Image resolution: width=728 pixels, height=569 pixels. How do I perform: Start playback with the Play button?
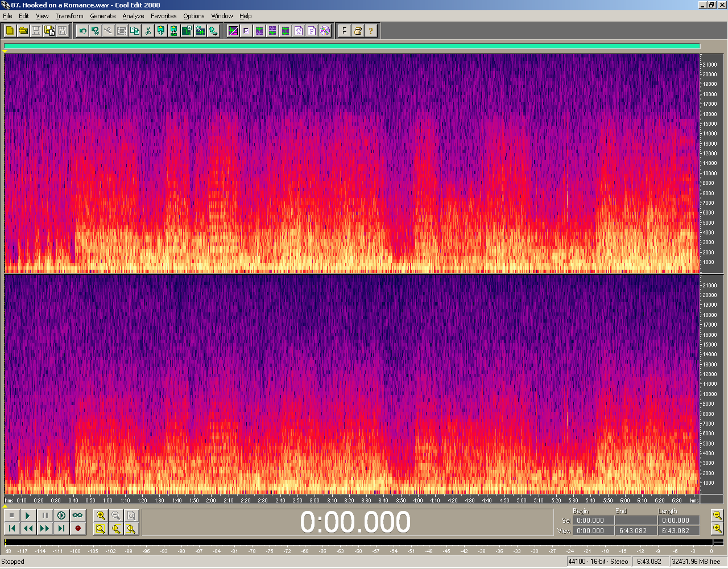tap(27, 516)
